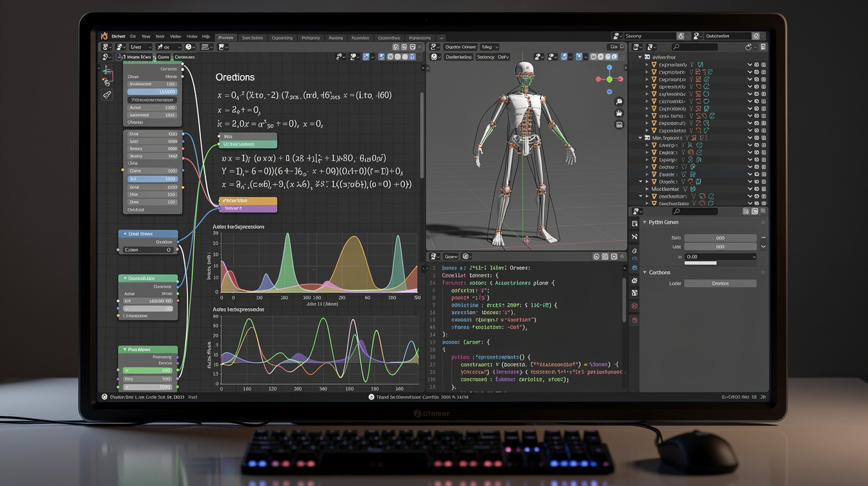Screen dimensions: 868x486
Task: Open the interaction mode dropdown in viewport header
Action: point(459,57)
